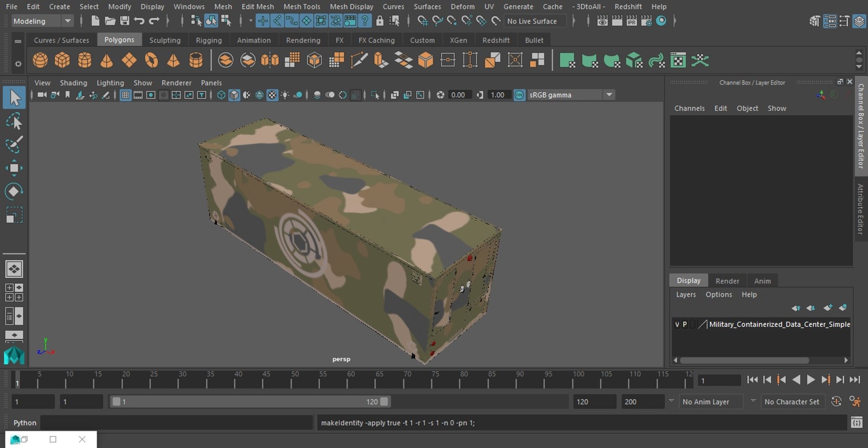Create a polygon pipe from the shelf
868x448 pixels.
pos(196,60)
